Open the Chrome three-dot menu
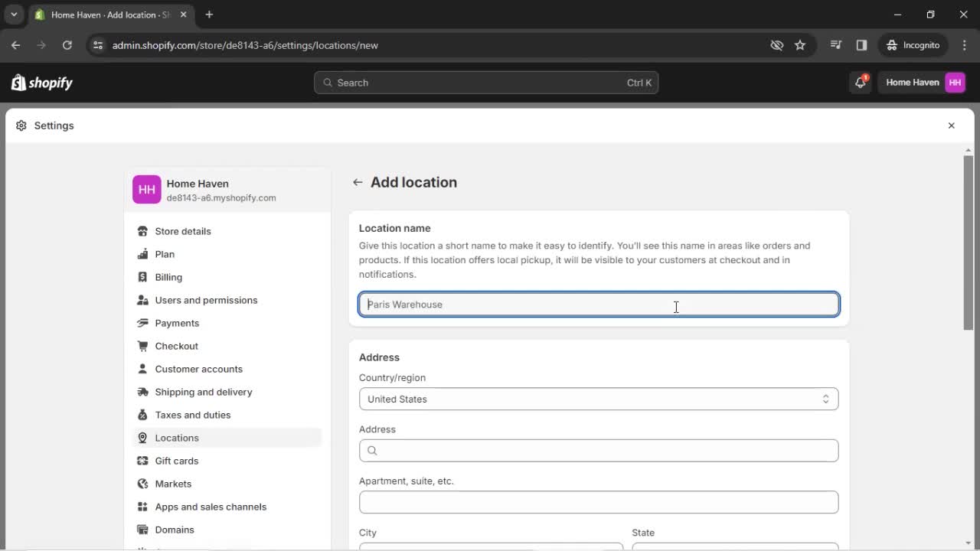The image size is (980, 551). (x=965, y=45)
